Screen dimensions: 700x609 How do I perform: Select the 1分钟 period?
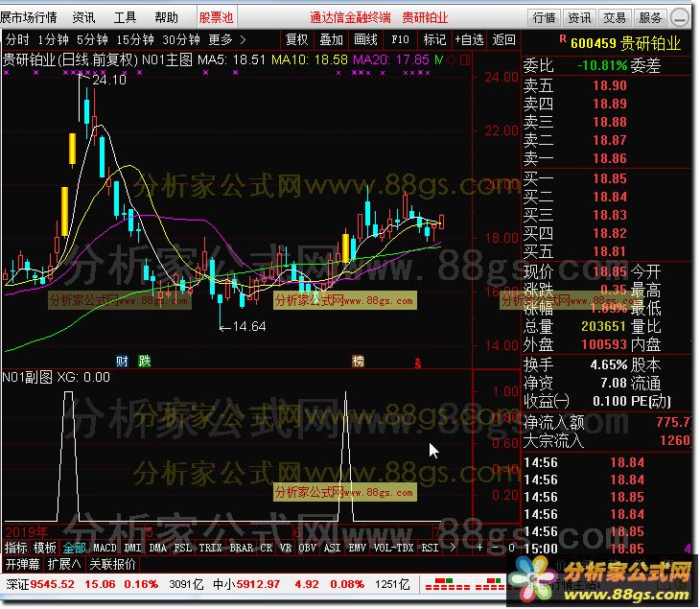click(53, 39)
